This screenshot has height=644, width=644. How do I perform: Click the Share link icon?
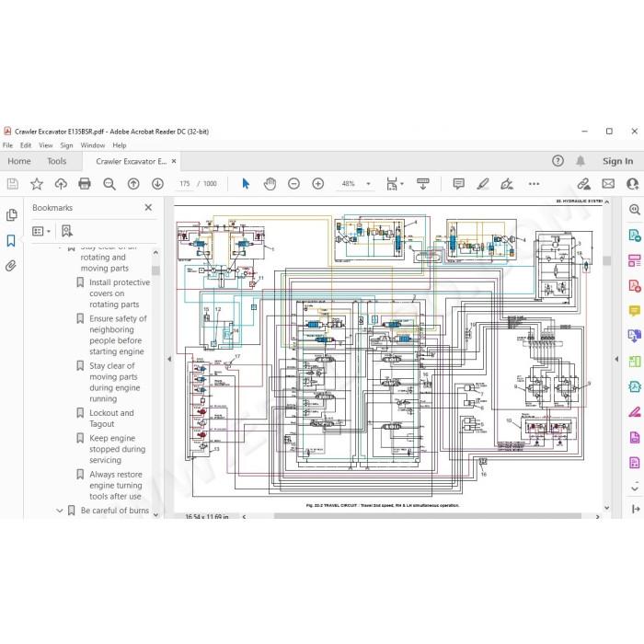[x=583, y=184]
